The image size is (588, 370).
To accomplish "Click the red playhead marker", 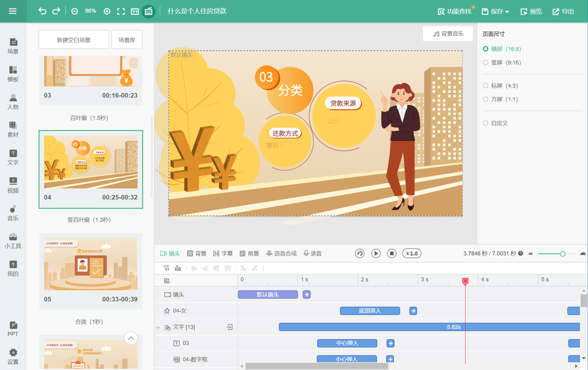I will [x=465, y=281].
